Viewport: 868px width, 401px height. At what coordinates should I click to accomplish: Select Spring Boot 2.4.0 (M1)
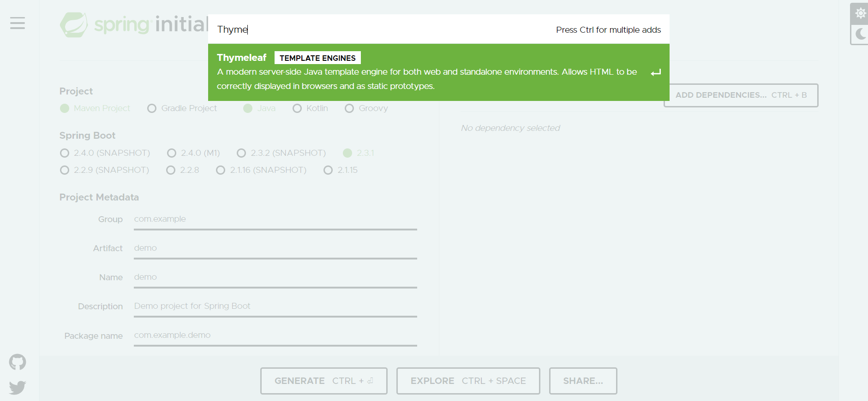pyautogui.click(x=193, y=153)
